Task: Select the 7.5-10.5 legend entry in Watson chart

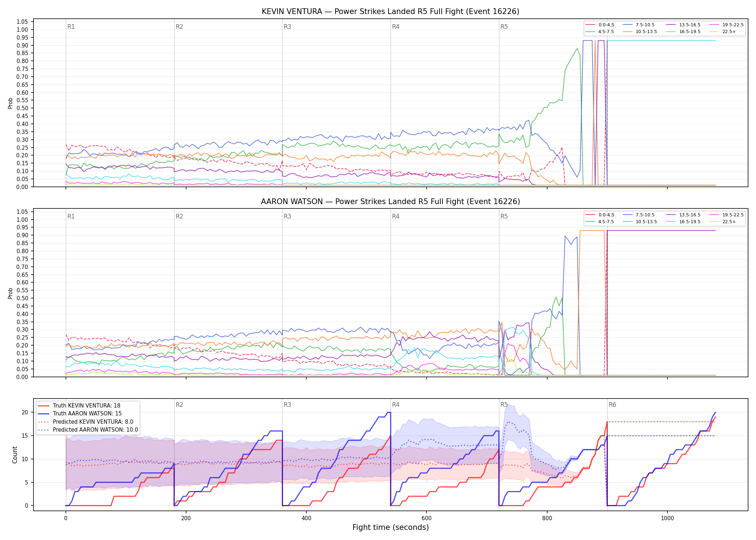Action: pos(639,215)
